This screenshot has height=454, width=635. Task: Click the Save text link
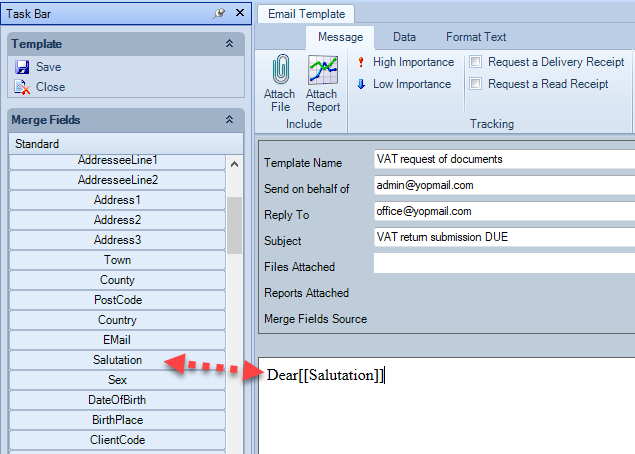click(x=49, y=67)
